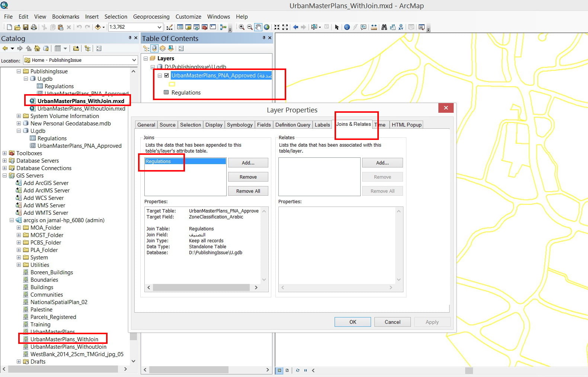Image resolution: width=588 pixels, height=377 pixels.
Task: Save the map document
Action: tap(26, 27)
